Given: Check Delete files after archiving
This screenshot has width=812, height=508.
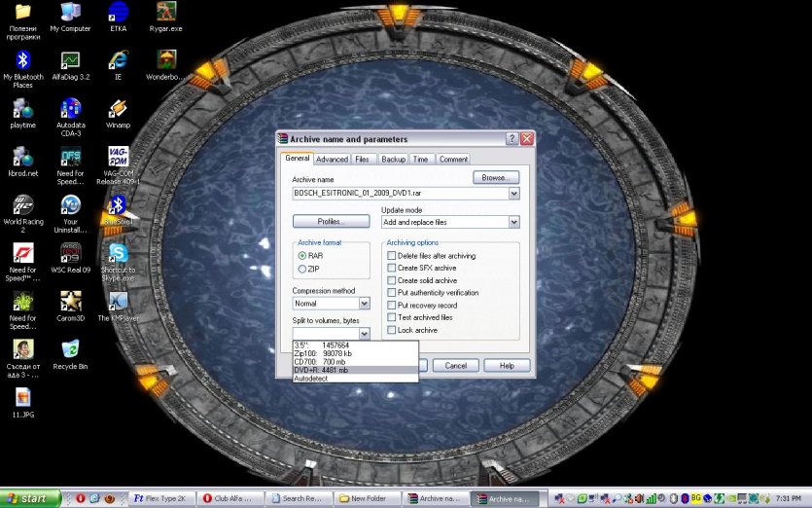Looking at the screenshot, I should click(392, 256).
